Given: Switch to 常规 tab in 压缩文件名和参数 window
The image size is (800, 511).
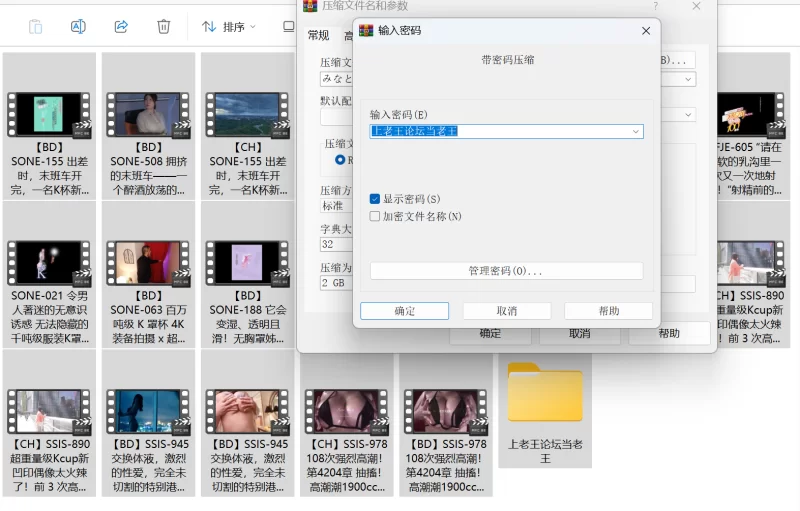Looking at the screenshot, I should (319, 35).
